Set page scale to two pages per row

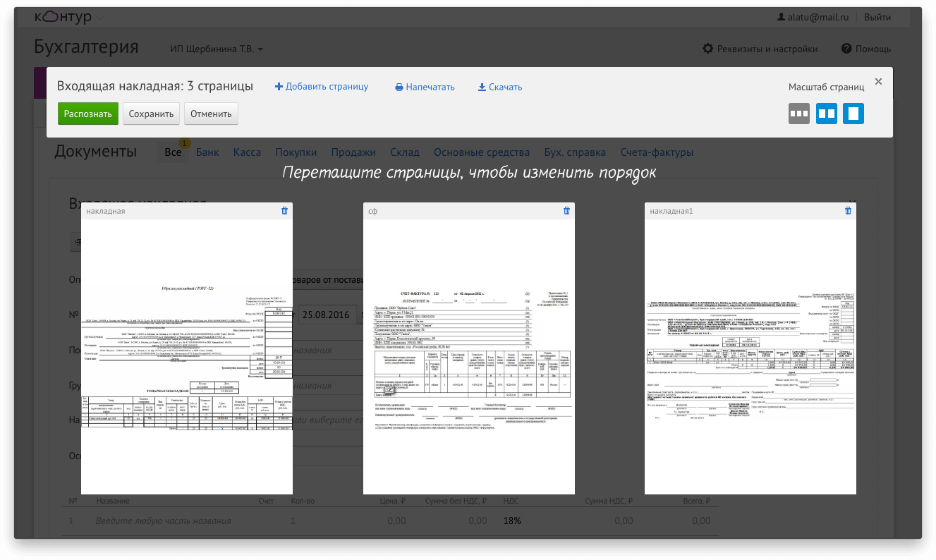point(827,113)
